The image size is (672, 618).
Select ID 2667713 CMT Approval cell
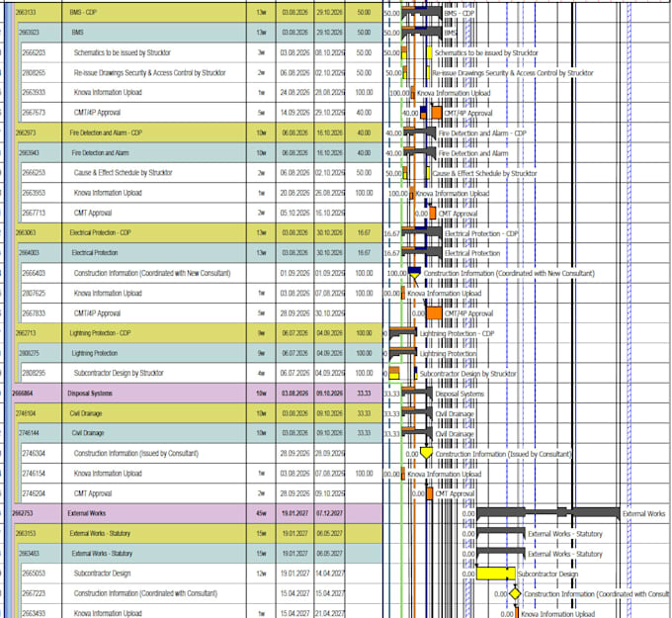pyautogui.click(x=42, y=213)
